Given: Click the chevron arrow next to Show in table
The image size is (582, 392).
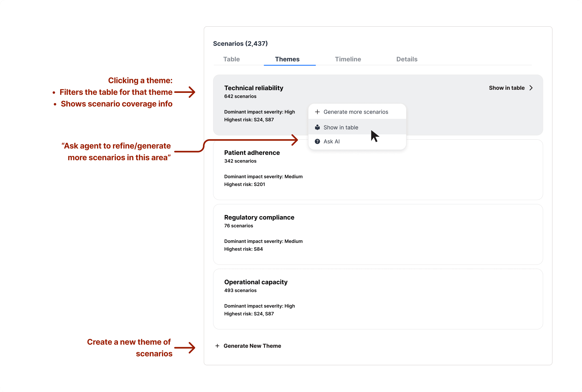Looking at the screenshot, I should point(531,88).
